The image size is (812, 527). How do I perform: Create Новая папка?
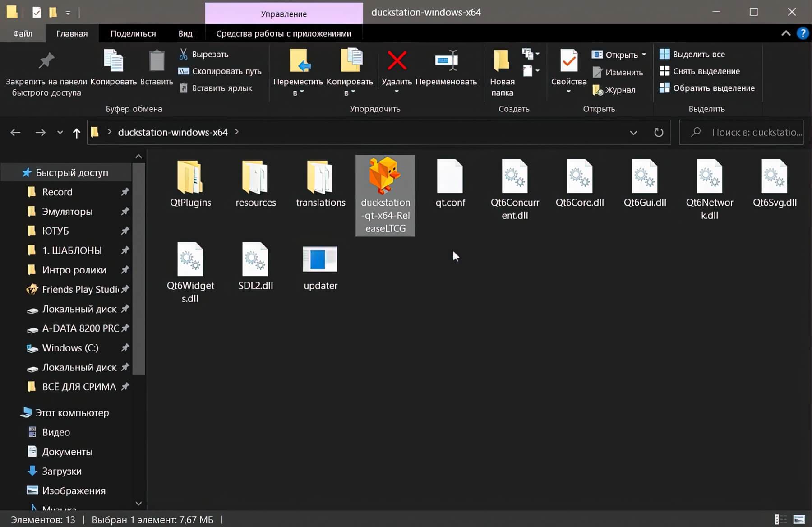(x=502, y=73)
